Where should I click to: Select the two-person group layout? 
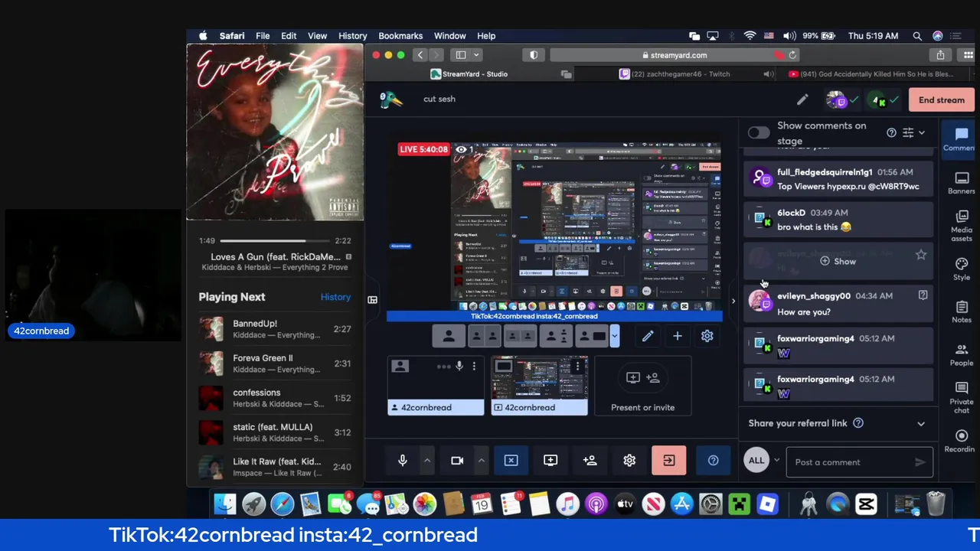click(520, 336)
